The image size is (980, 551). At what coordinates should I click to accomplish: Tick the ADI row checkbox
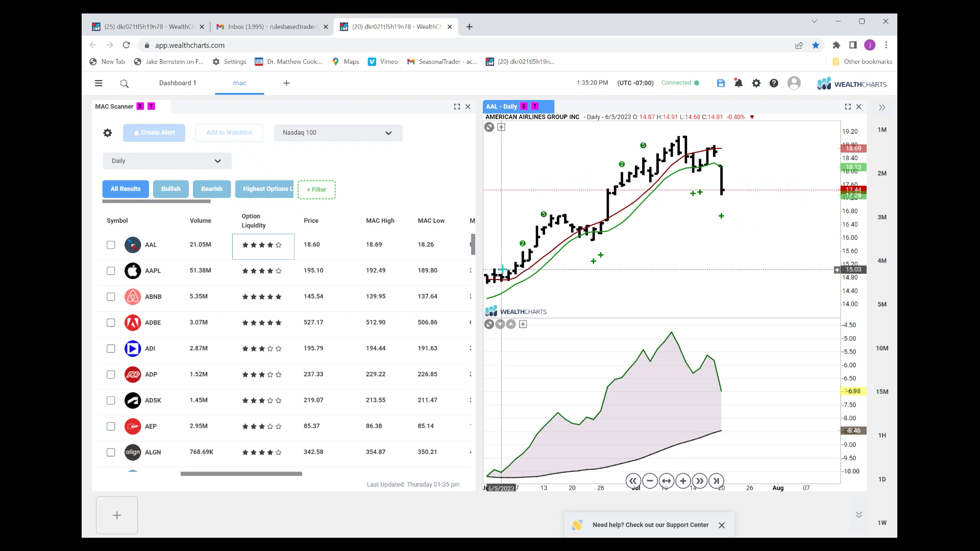[111, 349]
